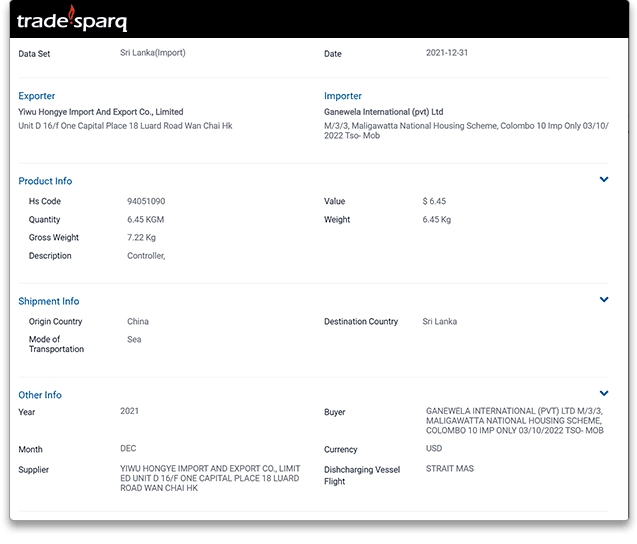This screenshot has width=637, height=544.
Task: Collapse the Other Info section chevron
Action: (604, 393)
